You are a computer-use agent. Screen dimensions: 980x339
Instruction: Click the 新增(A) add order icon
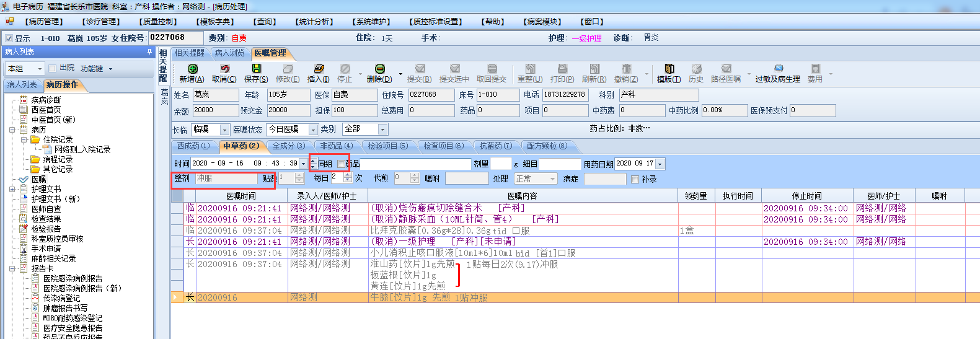coord(192,69)
